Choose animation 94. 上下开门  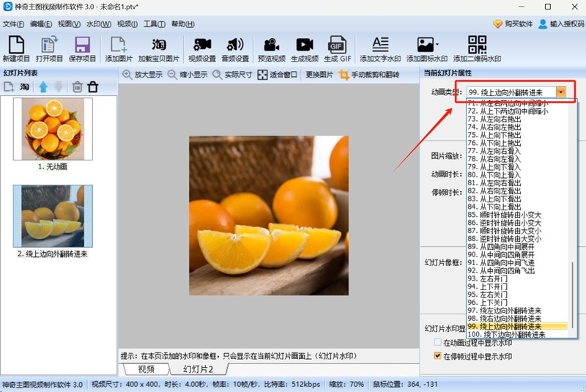pyautogui.click(x=487, y=286)
